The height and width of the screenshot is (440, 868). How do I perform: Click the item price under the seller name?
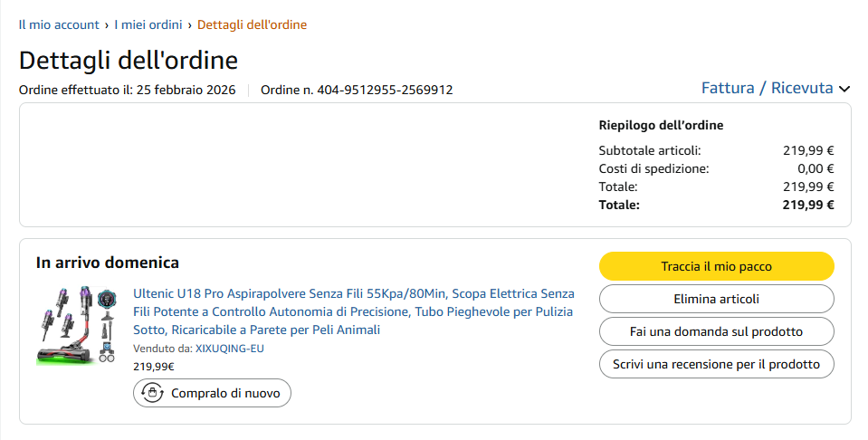click(x=154, y=367)
